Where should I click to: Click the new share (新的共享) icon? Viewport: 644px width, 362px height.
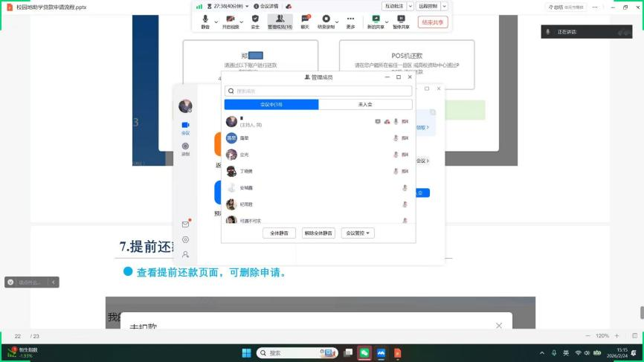374,19
